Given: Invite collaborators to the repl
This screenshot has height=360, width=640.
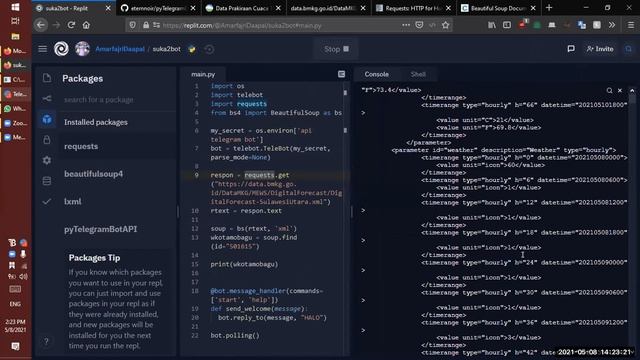Looking at the screenshot, I should (x=600, y=49).
